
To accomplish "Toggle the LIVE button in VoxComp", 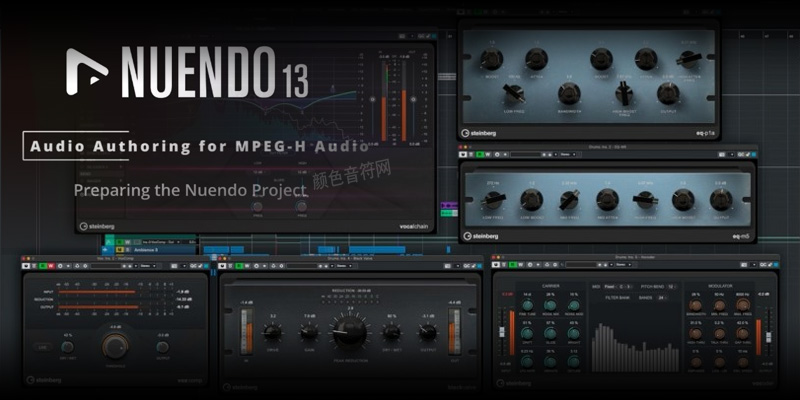I will [42, 347].
